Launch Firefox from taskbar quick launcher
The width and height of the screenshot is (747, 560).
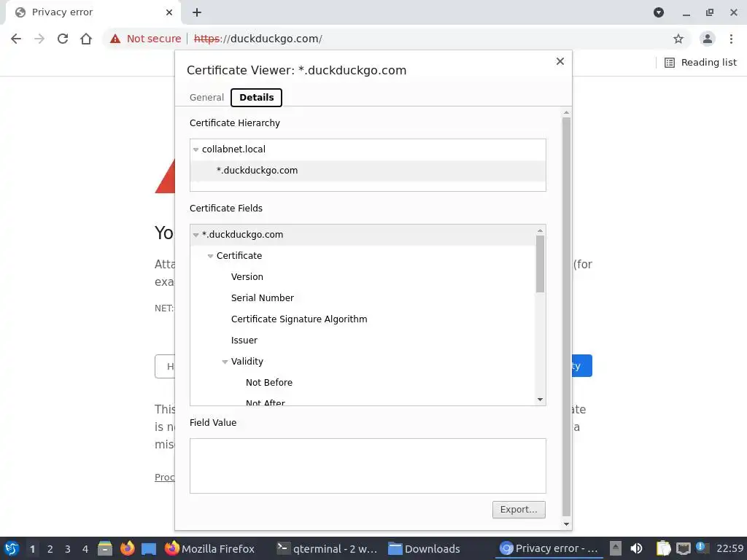coord(127,548)
